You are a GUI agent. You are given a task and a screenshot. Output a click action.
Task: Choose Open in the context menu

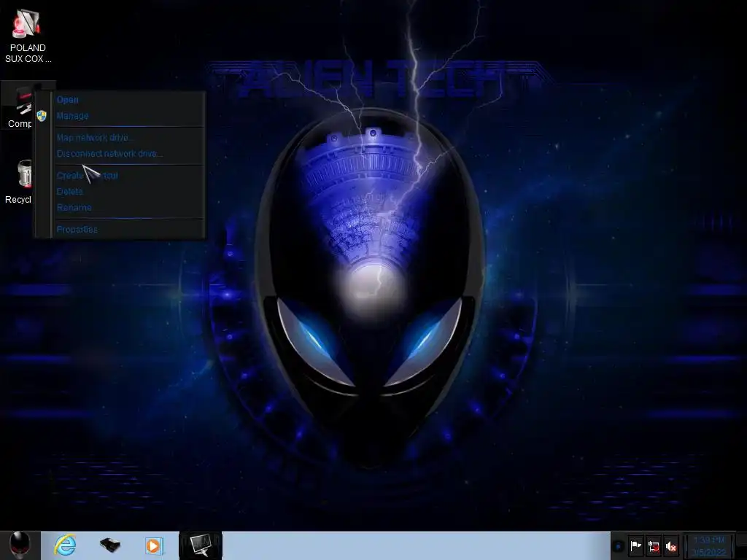(x=128, y=99)
